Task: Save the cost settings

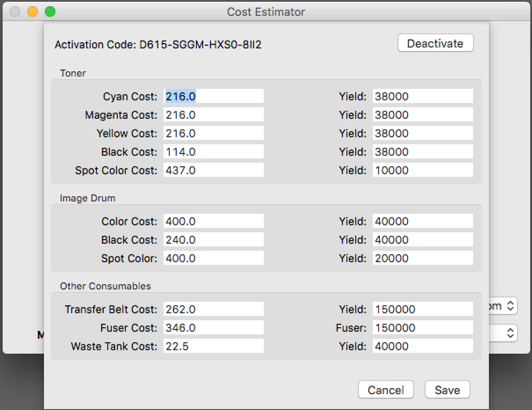Action: pos(447,390)
